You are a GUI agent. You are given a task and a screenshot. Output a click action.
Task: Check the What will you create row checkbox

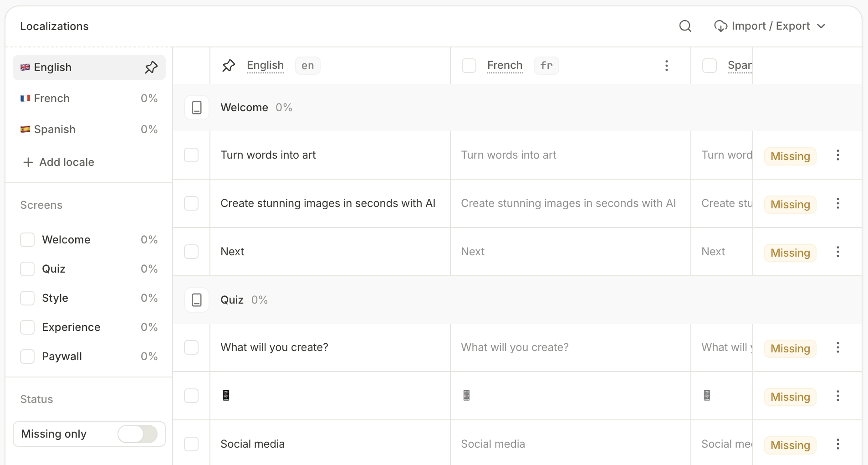(191, 347)
